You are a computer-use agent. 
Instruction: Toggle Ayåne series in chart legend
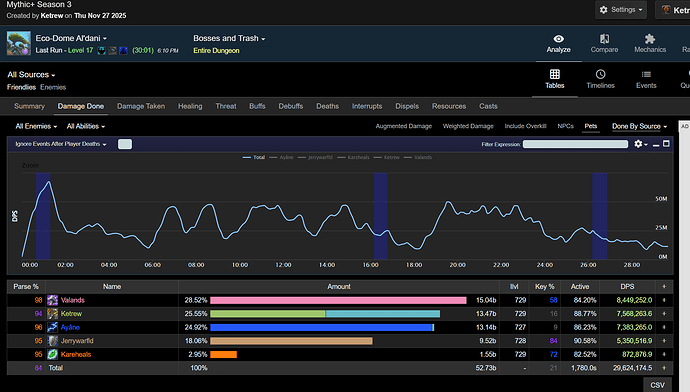coord(281,157)
